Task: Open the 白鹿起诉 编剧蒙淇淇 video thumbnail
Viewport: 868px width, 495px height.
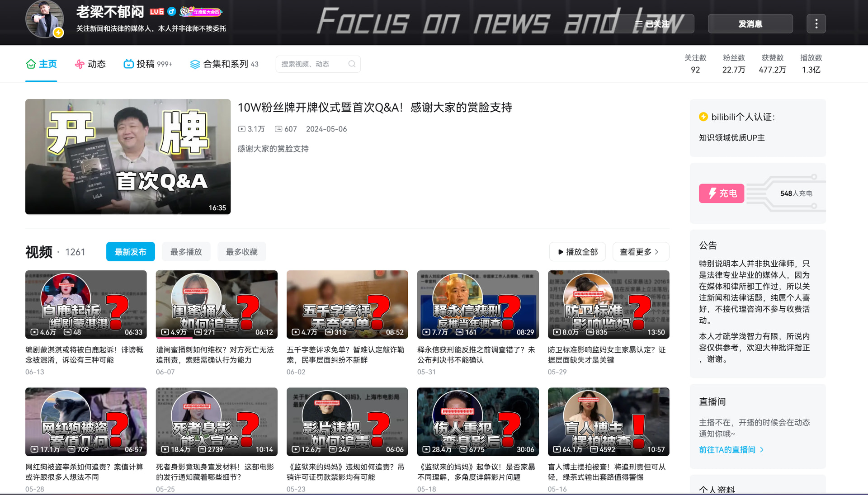Action: pos(86,305)
